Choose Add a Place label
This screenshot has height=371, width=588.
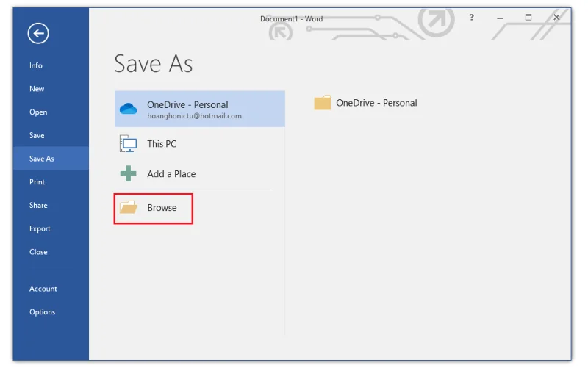(x=171, y=174)
